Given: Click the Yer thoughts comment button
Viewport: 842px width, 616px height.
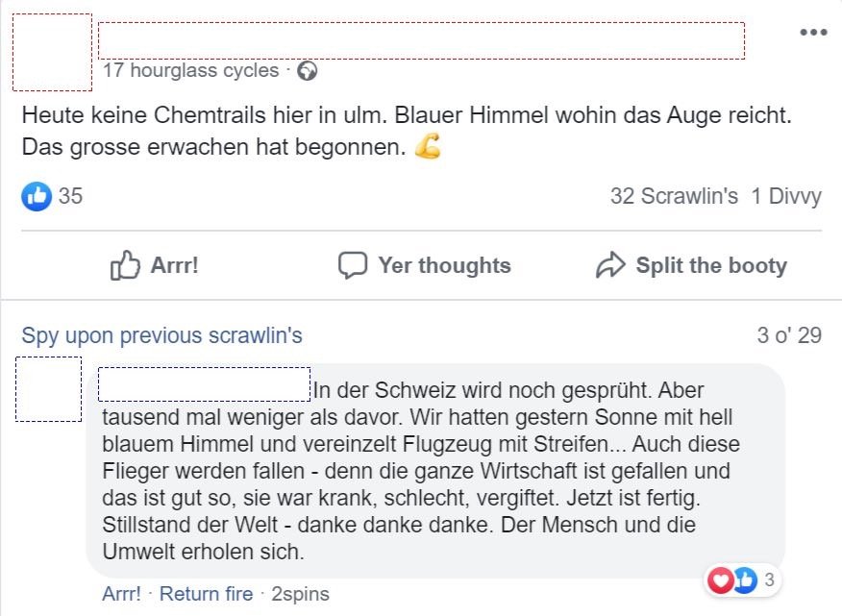Looking at the screenshot, I should pyautogui.click(x=425, y=265).
